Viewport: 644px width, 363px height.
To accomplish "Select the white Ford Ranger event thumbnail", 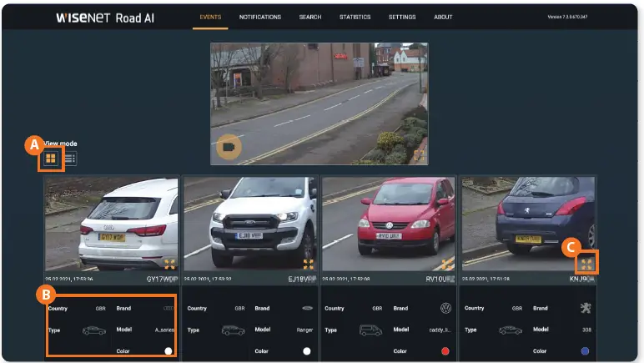I will tap(250, 224).
